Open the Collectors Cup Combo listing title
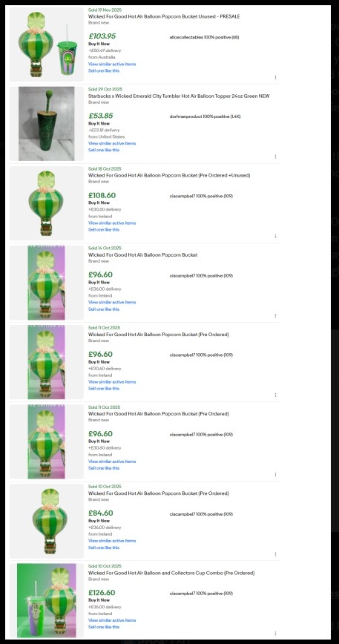This screenshot has width=339, height=644. (x=171, y=573)
